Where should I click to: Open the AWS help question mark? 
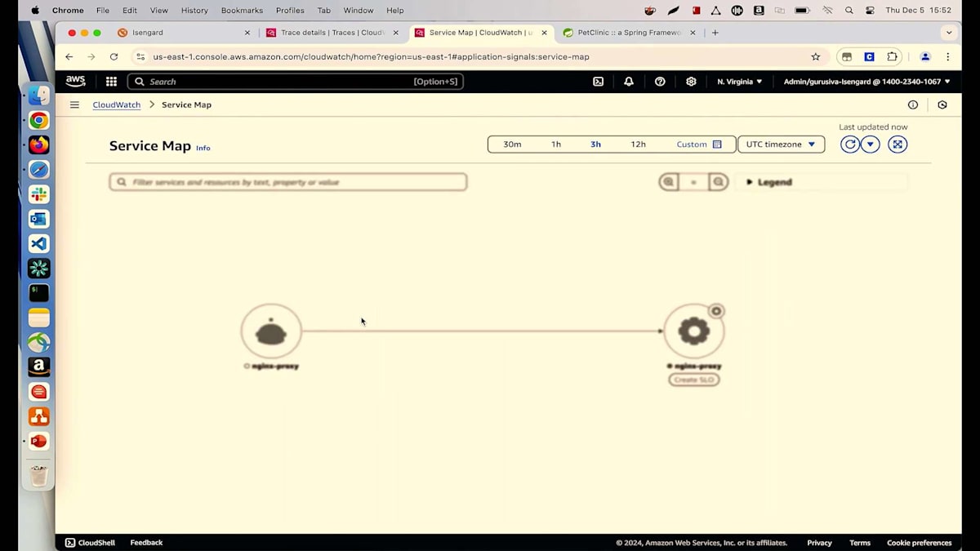click(x=660, y=82)
